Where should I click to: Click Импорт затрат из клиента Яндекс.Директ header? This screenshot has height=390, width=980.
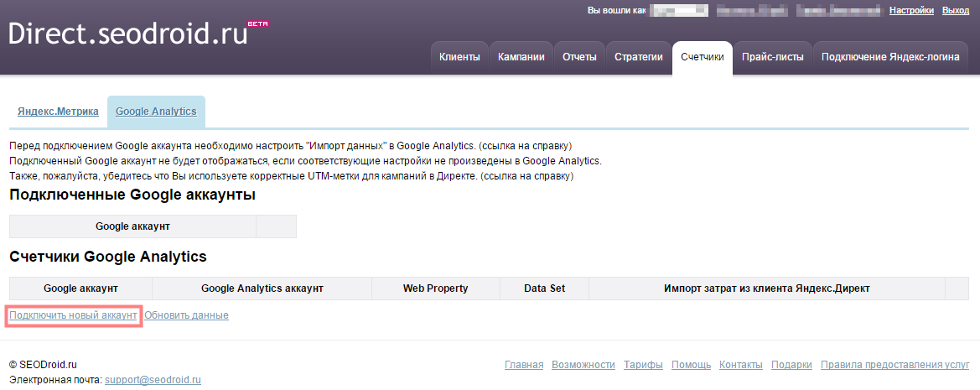click(767, 289)
